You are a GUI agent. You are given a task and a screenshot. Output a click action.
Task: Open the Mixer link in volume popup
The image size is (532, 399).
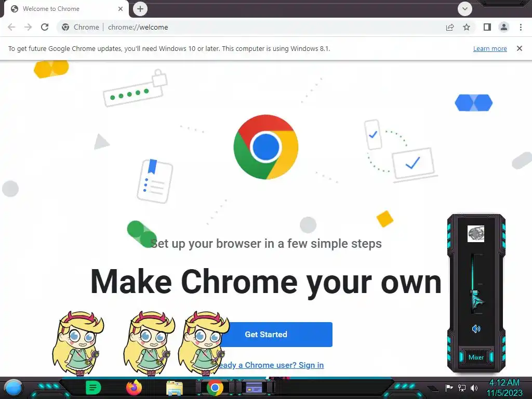click(x=476, y=357)
